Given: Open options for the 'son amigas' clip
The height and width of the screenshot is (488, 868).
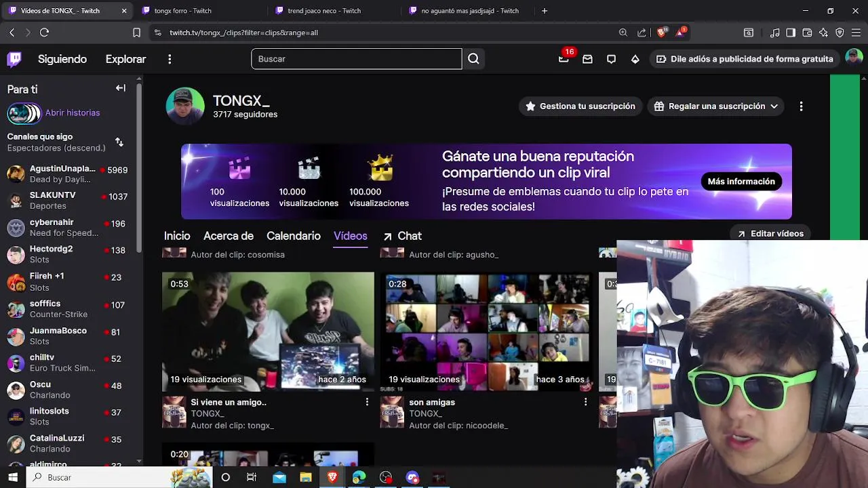Looking at the screenshot, I should click(585, 402).
